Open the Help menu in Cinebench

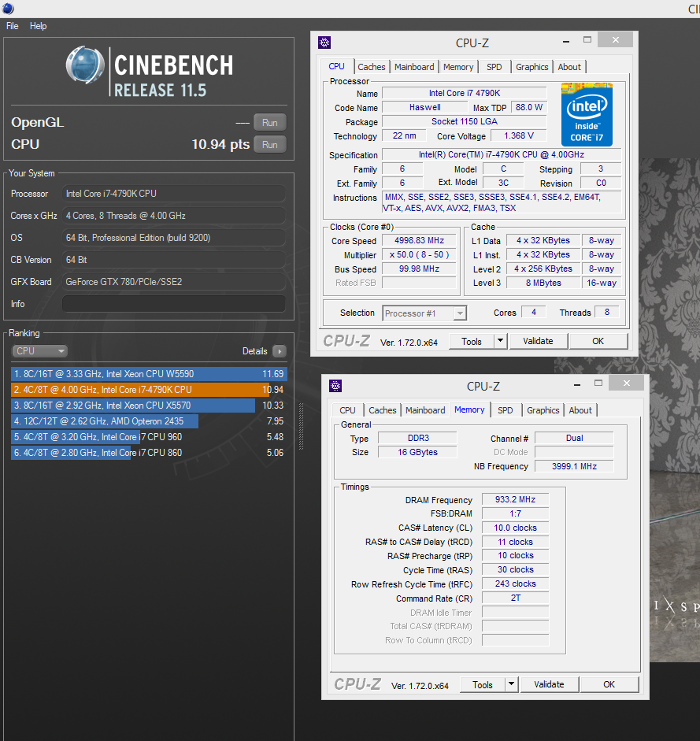[x=39, y=26]
